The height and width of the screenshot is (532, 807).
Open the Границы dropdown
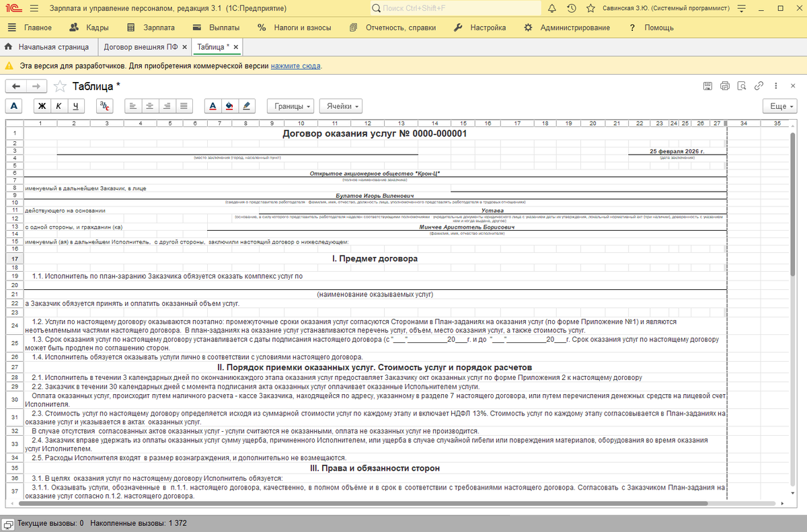pyautogui.click(x=291, y=106)
